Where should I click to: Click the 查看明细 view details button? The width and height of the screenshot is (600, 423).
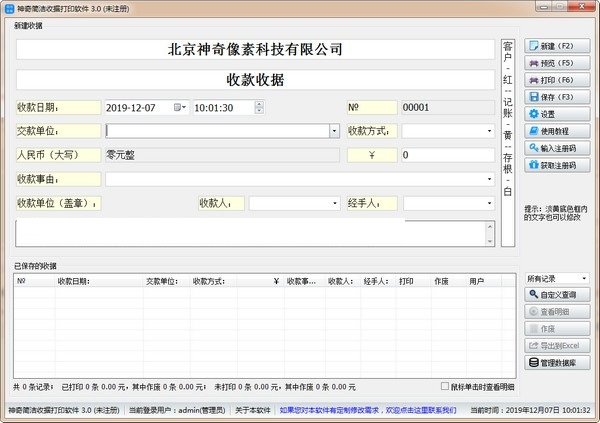point(557,312)
